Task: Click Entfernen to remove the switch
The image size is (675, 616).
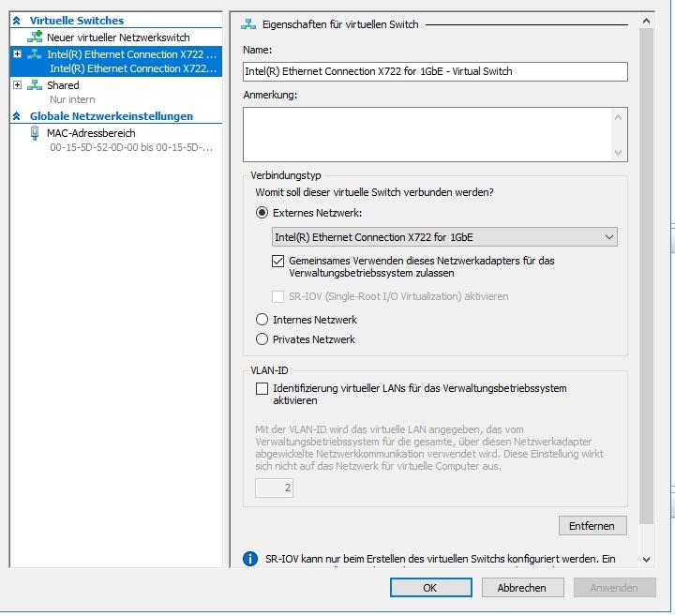Action: 592,526
